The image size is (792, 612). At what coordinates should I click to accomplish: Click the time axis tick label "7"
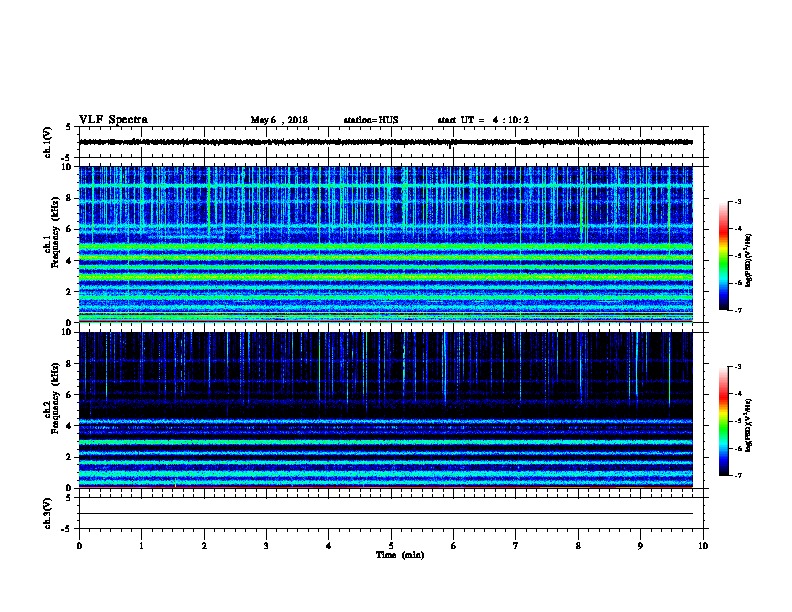click(516, 545)
